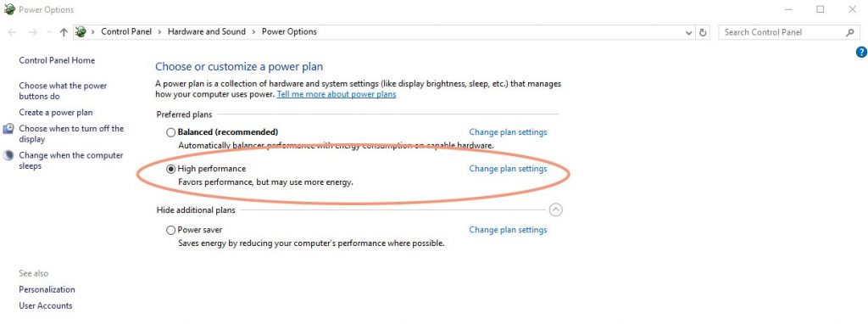Image resolution: width=868 pixels, height=324 pixels.
Task: Click the forward navigation arrow
Action: [x=33, y=32]
